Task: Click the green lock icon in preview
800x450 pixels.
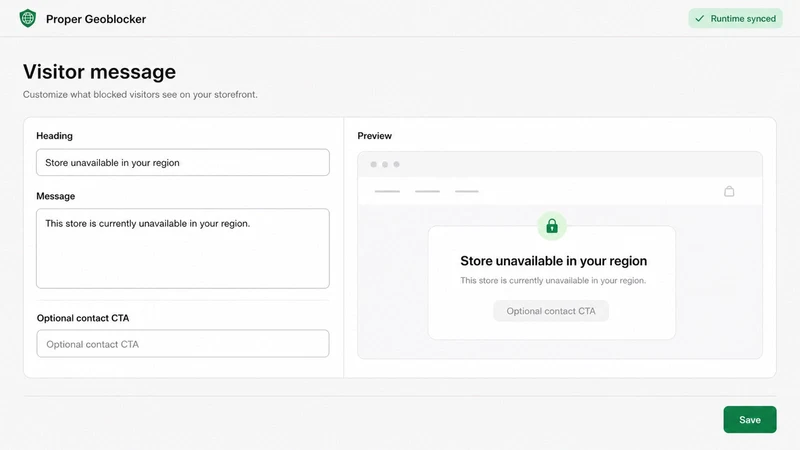Action: point(552,226)
